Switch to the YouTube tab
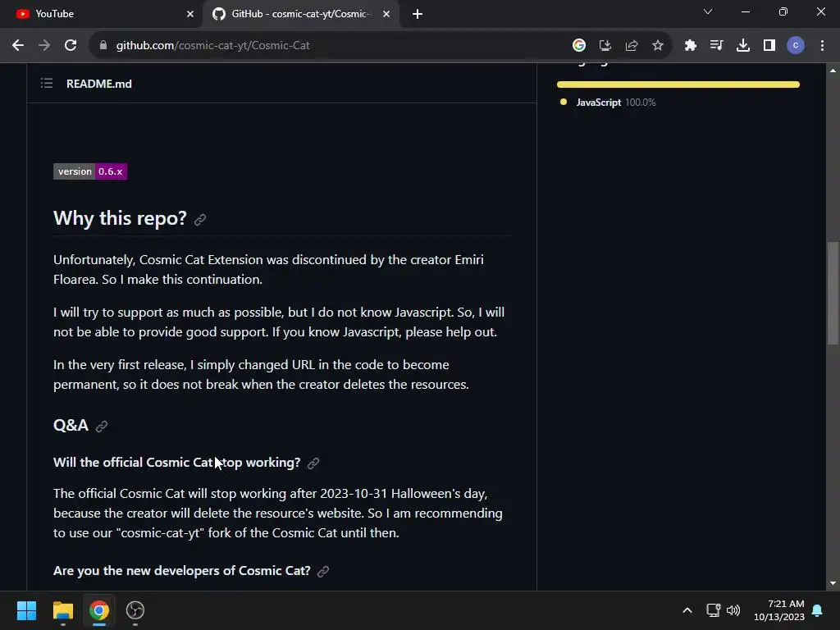The height and width of the screenshot is (630, 840). [102, 14]
